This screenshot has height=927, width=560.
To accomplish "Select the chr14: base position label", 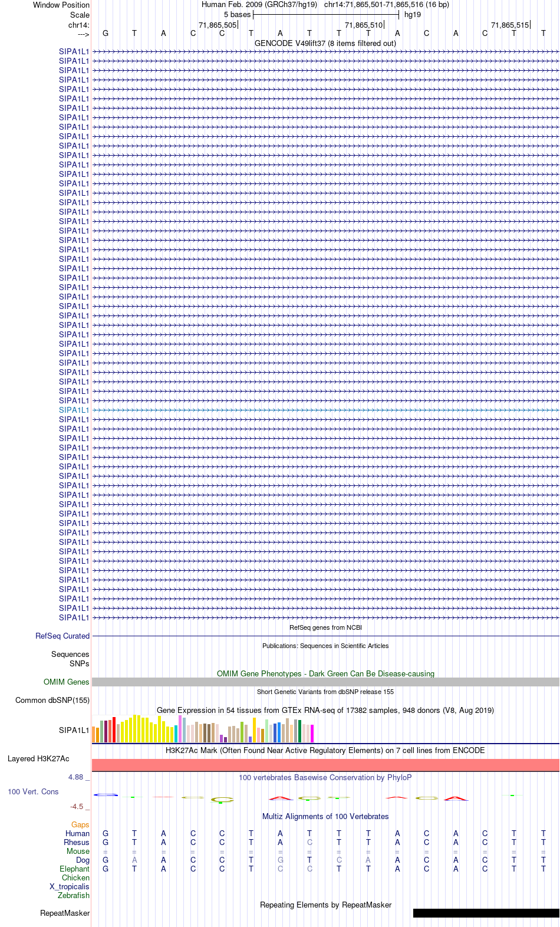I will (79, 25).
